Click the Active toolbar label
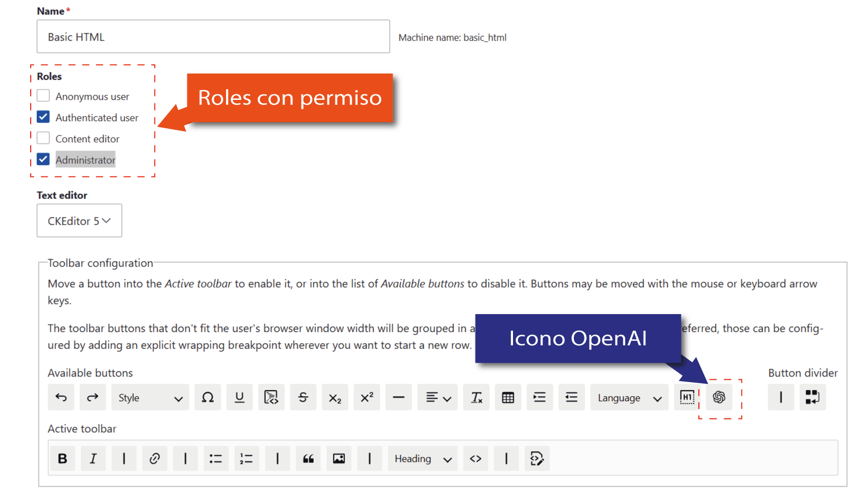Screen dimensions: 868x496 (x=82, y=428)
